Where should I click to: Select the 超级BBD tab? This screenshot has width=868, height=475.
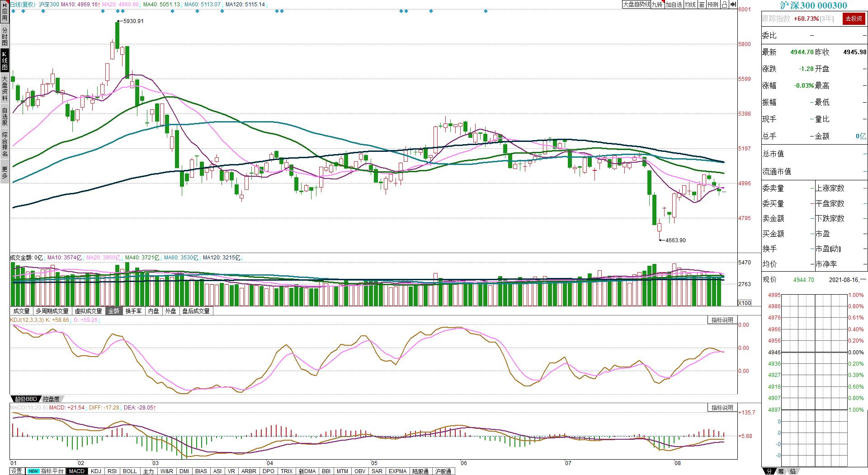[x=25, y=399]
